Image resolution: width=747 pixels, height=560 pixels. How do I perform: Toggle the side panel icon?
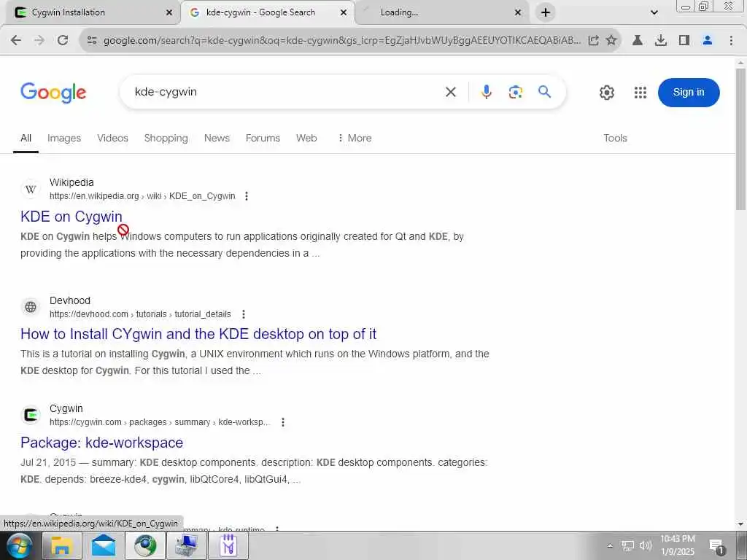(x=684, y=41)
